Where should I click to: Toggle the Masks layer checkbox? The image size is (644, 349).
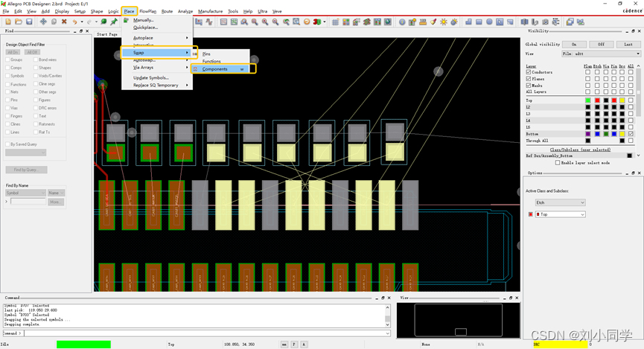[529, 85]
